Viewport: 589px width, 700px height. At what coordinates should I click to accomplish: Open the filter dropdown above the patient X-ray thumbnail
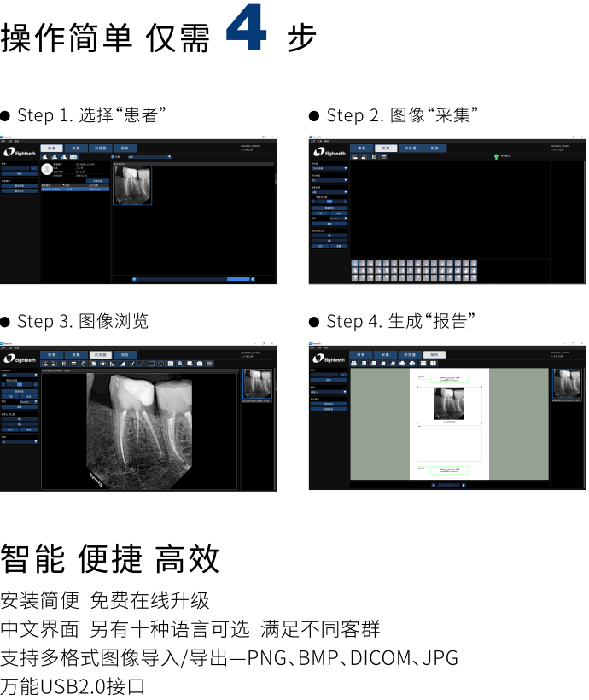[149, 157]
